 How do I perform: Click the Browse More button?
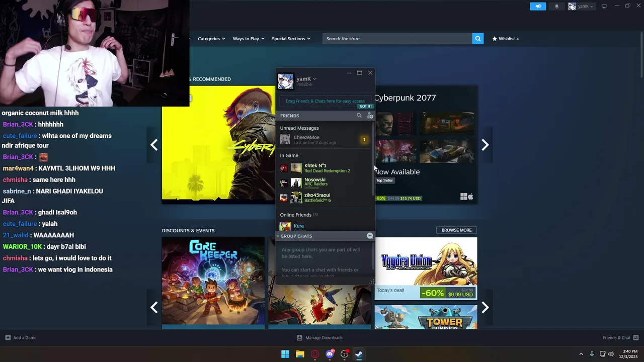tap(456, 230)
